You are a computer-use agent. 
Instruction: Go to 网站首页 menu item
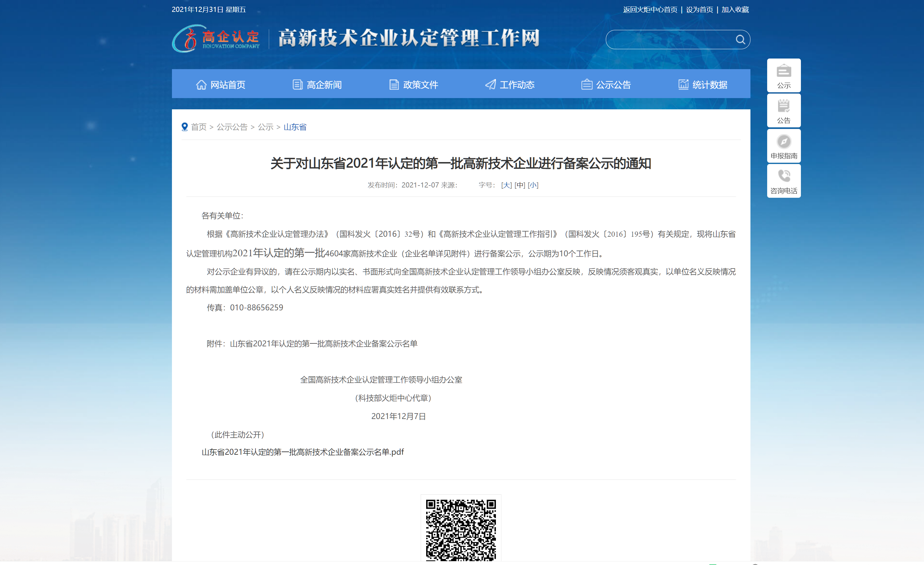pos(220,85)
